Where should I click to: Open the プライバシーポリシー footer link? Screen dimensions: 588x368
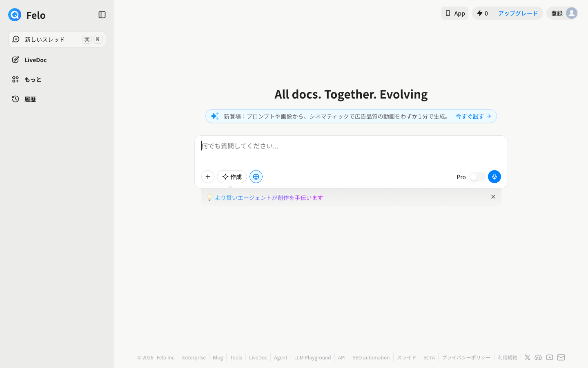tap(466, 357)
